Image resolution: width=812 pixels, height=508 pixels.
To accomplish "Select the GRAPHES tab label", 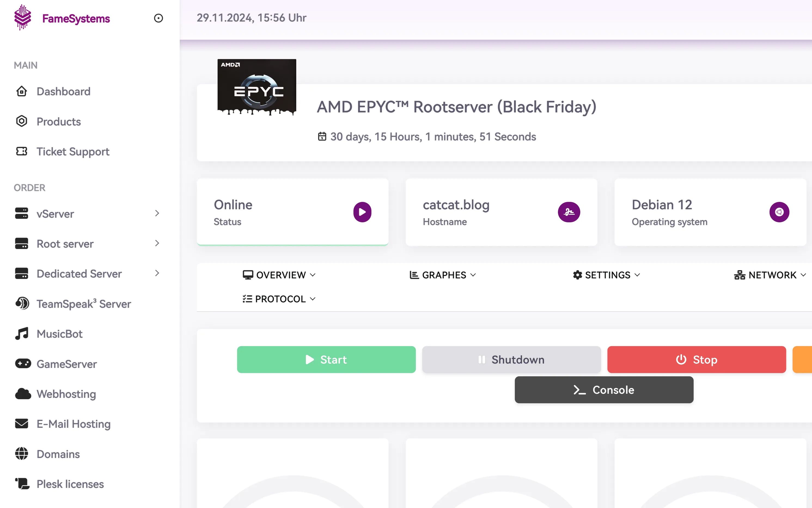I will pos(444,275).
